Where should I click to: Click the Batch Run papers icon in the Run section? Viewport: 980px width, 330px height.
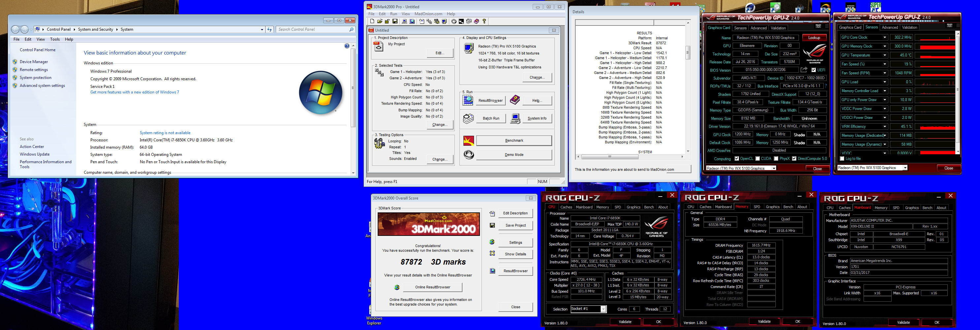(x=468, y=119)
